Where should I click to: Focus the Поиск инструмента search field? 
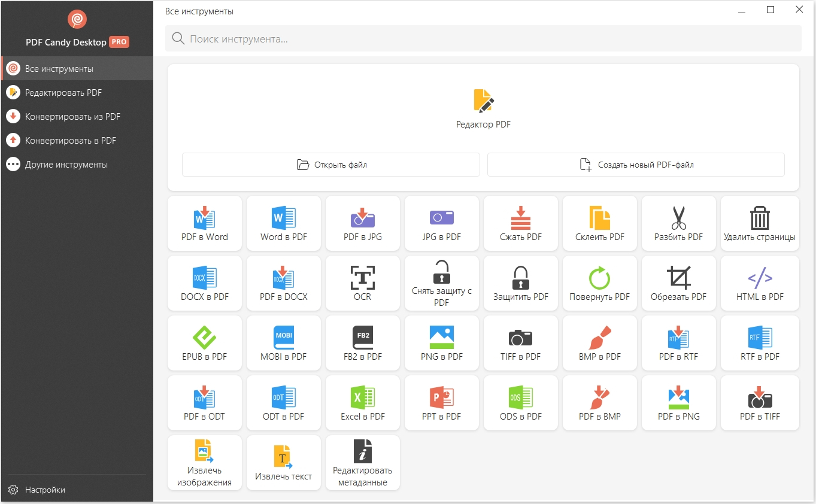coord(483,39)
